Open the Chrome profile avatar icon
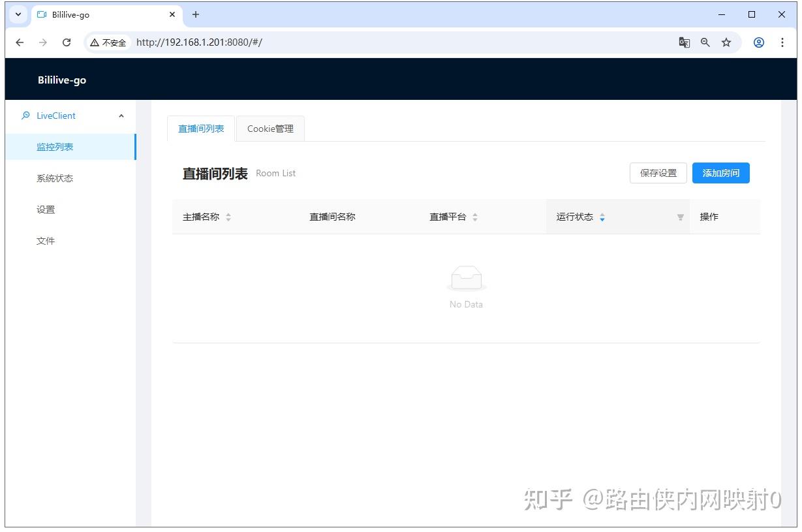This screenshot has height=532, width=802. [758, 42]
